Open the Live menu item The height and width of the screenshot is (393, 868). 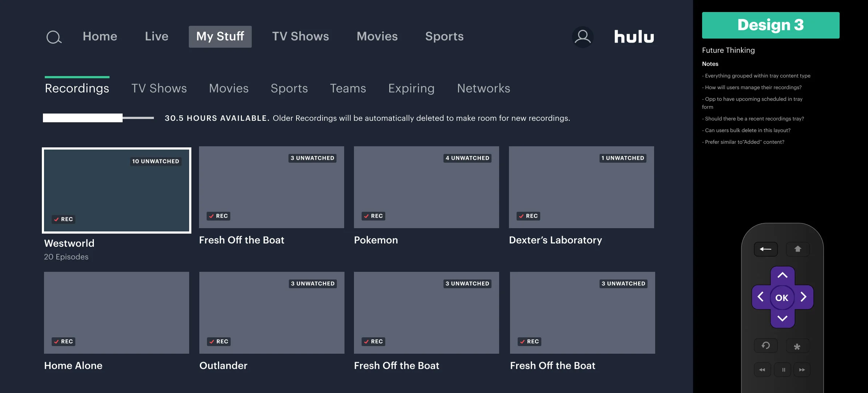tap(156, 36)
